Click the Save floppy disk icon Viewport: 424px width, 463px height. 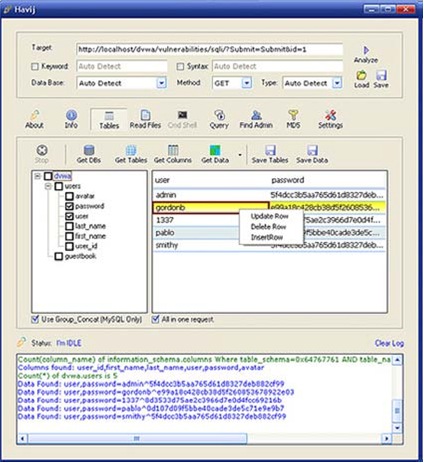click(381, 75)
